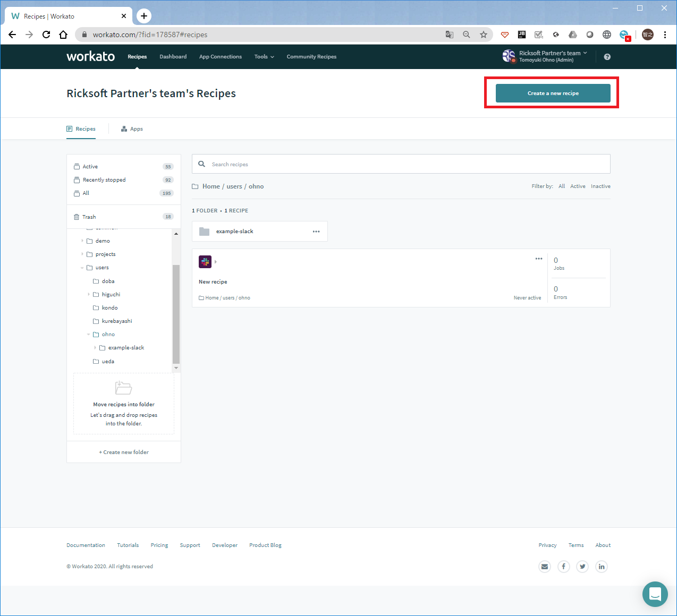
Task: Click the example-slack folder icon in main list
Action: click(x=204, y=232)
